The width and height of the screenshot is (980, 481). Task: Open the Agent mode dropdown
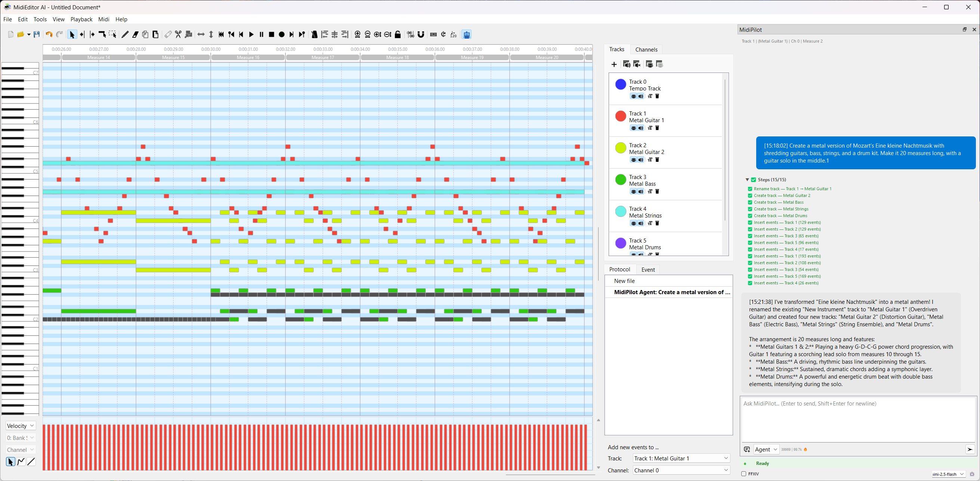766,449
